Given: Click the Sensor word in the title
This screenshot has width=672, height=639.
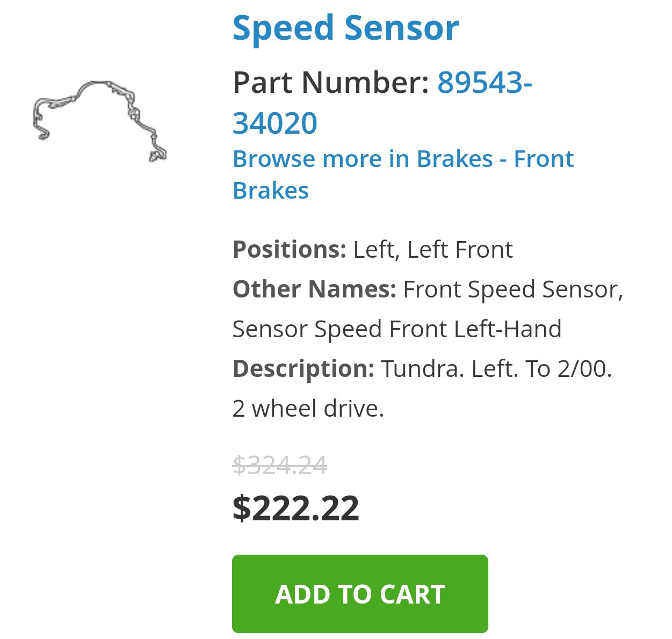Looking at the screenshot, I should click(402, 28).
